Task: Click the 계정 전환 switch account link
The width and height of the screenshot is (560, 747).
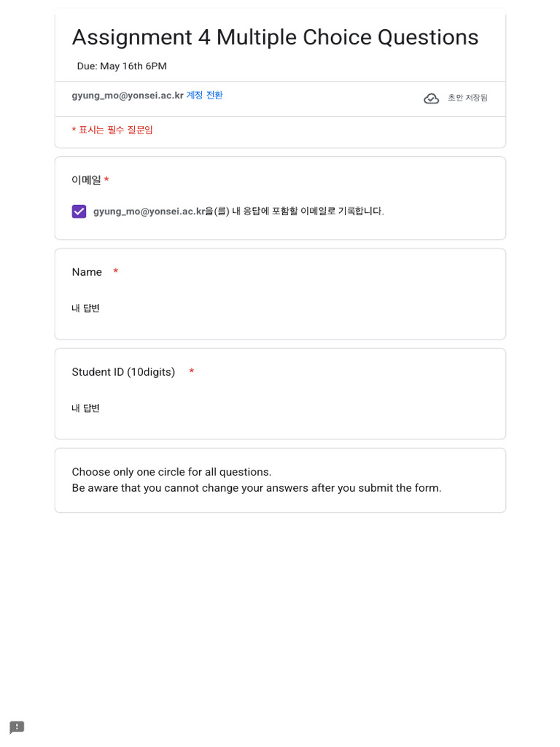Action: pyautogui.click(x=204, y=96)
